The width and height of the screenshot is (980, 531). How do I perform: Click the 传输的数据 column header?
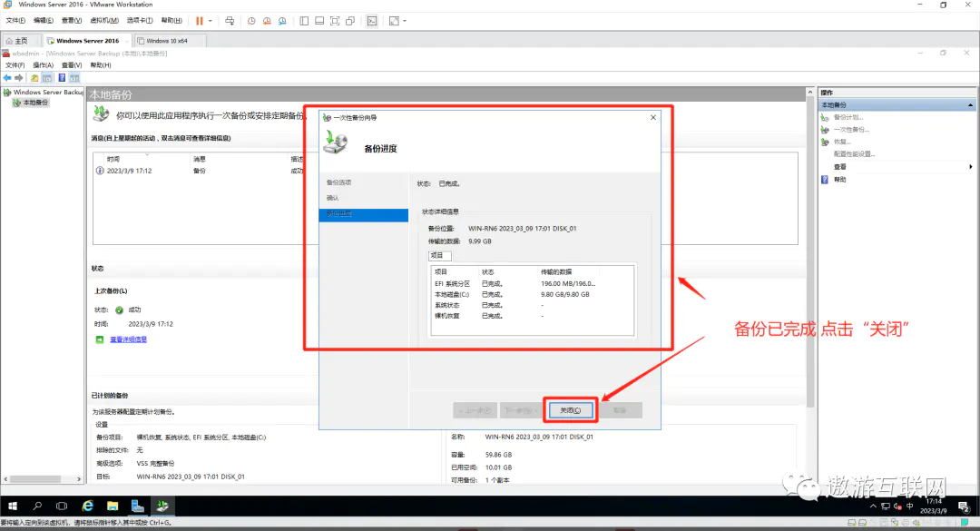568,272
